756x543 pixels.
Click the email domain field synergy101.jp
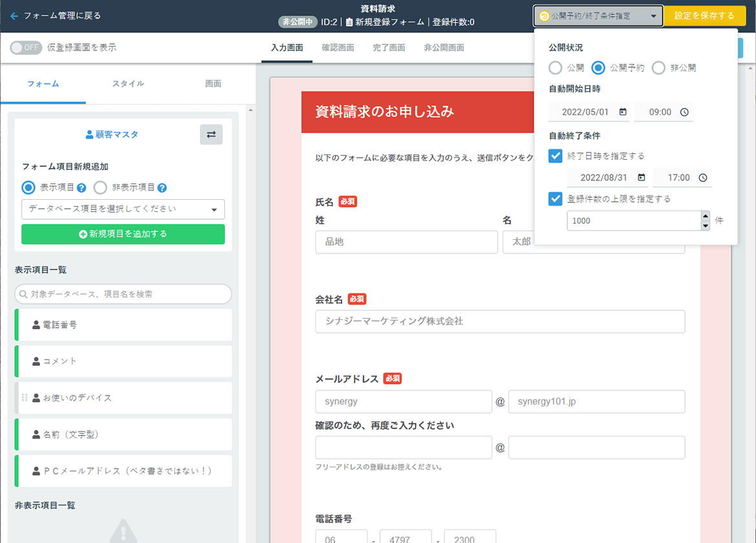click(597, 401)
